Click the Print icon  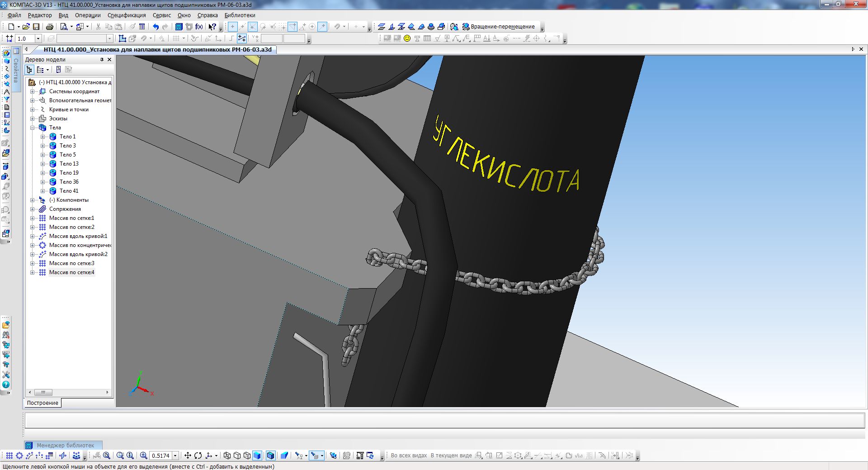point(50,27)
